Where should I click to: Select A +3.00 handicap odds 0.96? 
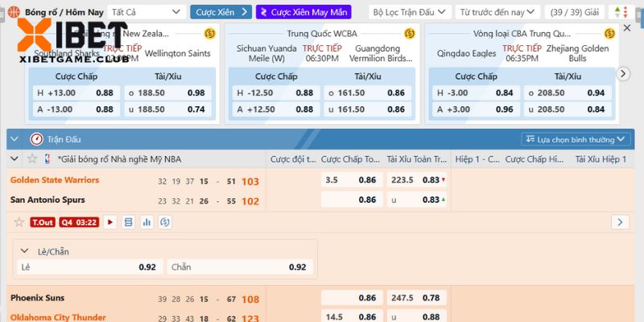[x=476, y=109]
